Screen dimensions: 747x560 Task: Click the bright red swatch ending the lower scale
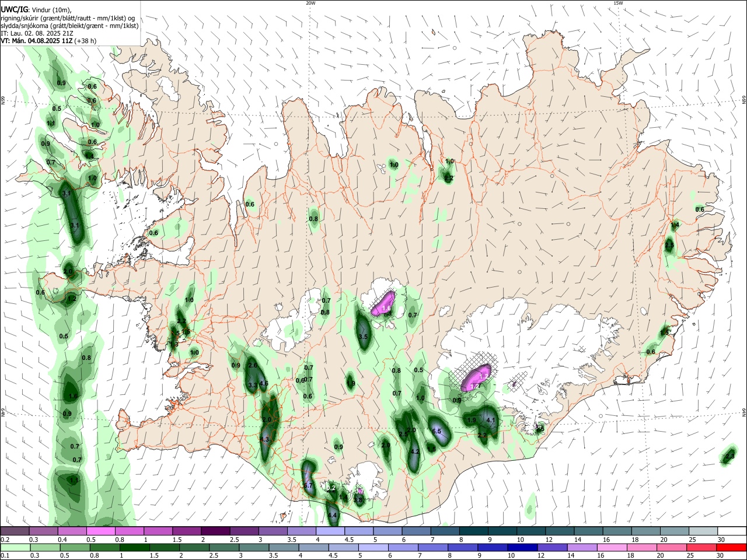pos(731,547)
